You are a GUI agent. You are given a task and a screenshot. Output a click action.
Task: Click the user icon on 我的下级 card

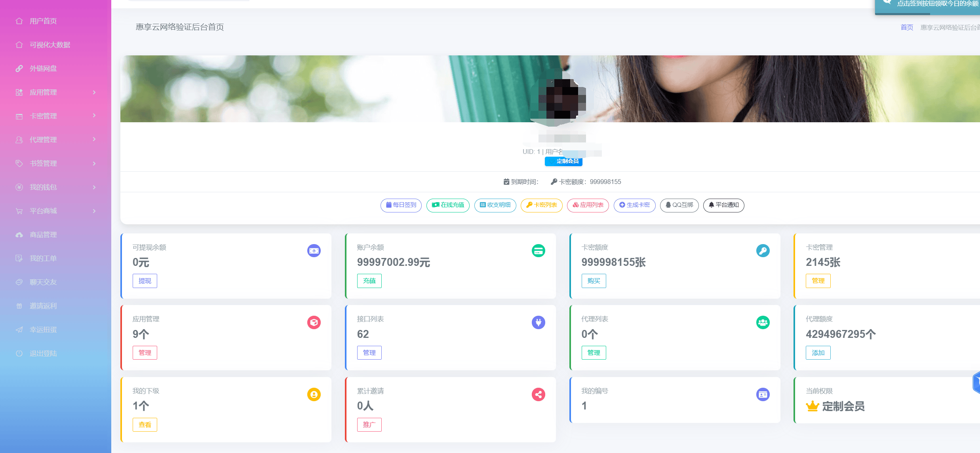point(314,394)
